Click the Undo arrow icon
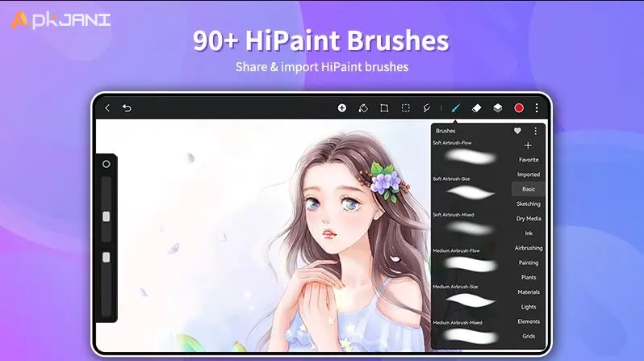Image resolution: width=644 pixels, height=361 pixels. [x=127, y=108]
